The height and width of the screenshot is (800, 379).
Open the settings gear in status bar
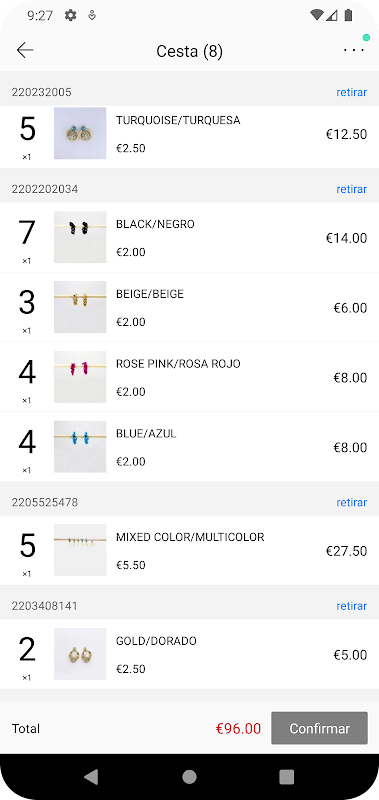click(70, 15)
